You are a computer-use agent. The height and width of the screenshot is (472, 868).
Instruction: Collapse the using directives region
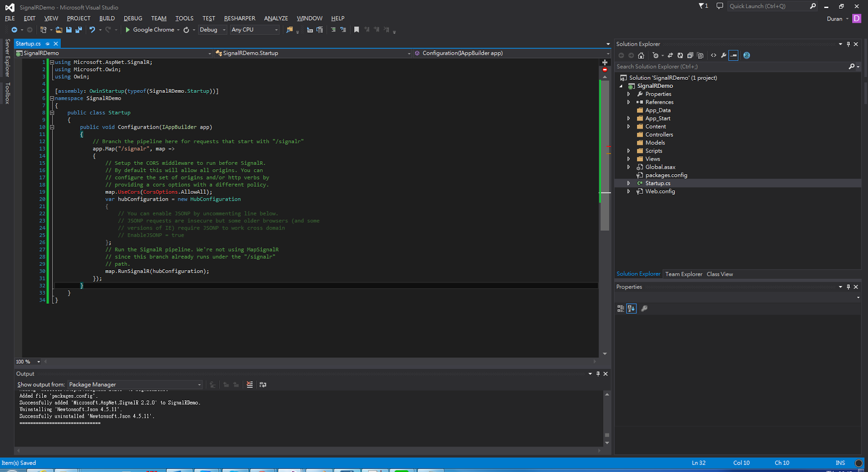click(52, 62)
